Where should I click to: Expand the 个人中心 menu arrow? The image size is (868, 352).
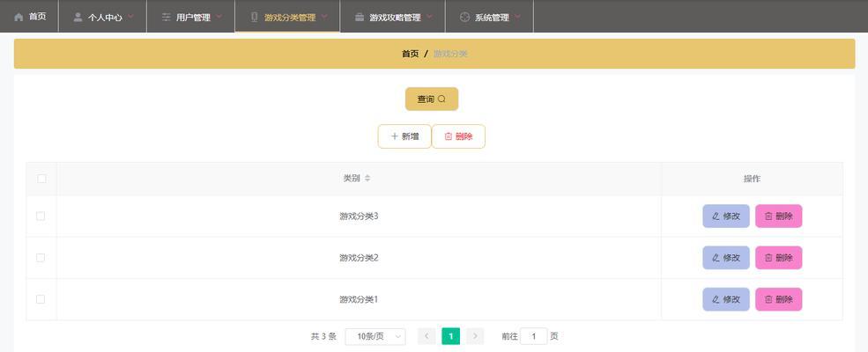[x=131, y=17]
